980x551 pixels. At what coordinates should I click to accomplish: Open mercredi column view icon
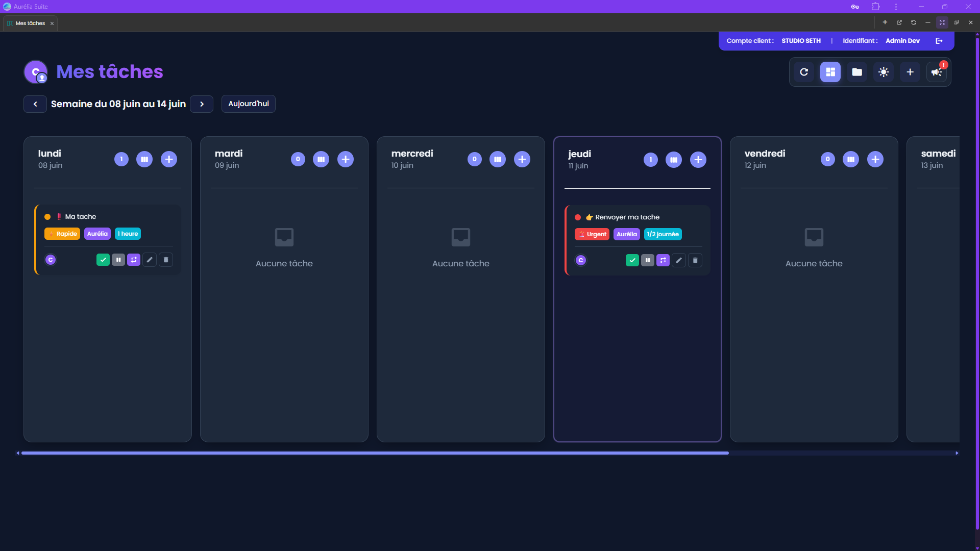point(498,159)
